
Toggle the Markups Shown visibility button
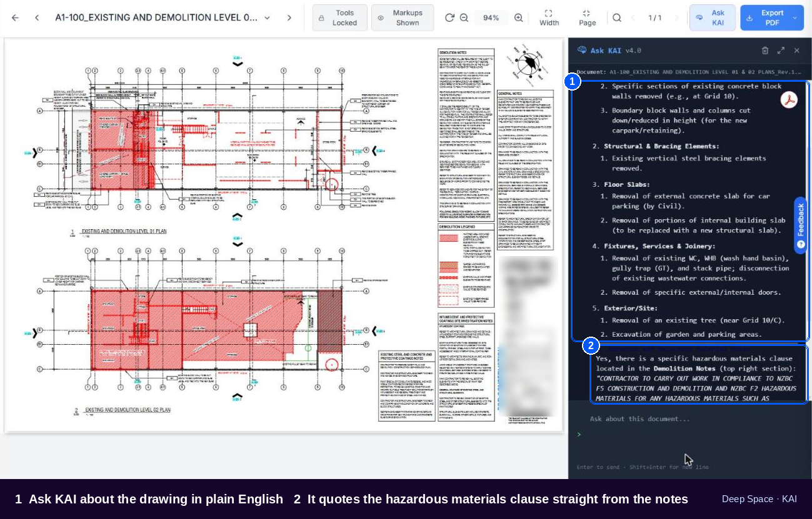click(403, 17)
